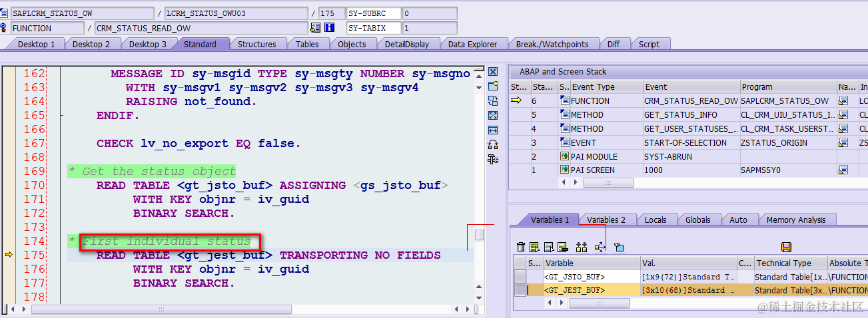Viewport: 868px width, 318px height.
Task: Click the EVENT row type icon
Action: 565,143
